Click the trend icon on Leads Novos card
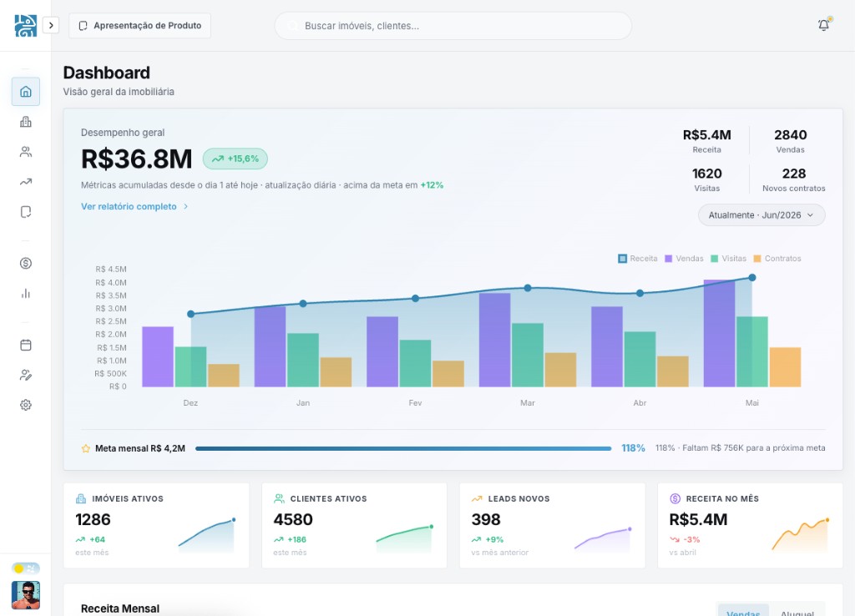The height and width of the screenshot is (616, 855). pyautogui.click(x=477, y=498)
